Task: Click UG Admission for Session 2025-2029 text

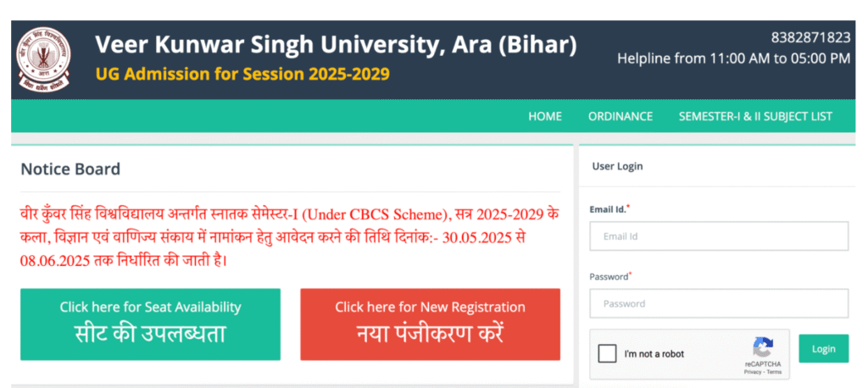Action: pyautogui.click(x=242, y=75)
